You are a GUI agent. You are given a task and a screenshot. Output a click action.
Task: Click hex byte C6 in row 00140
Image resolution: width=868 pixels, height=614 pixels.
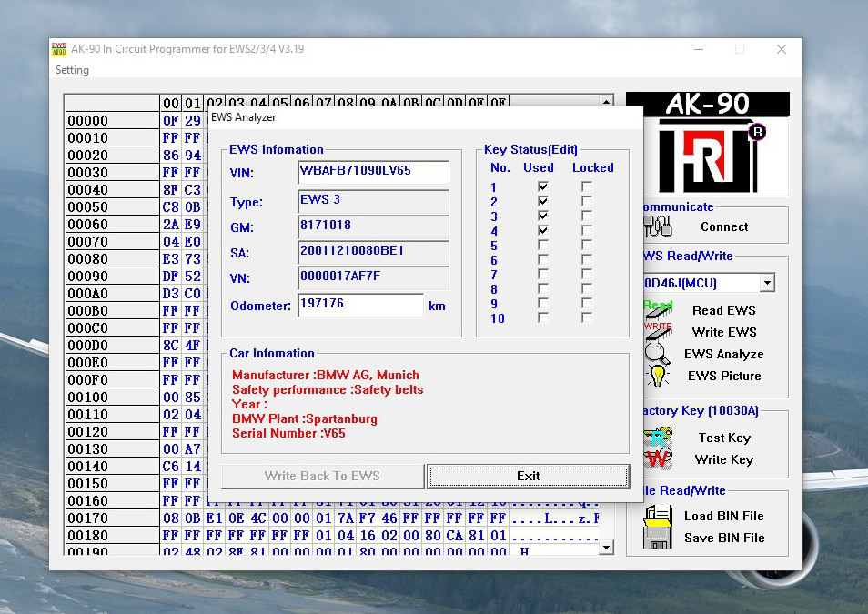170,466
